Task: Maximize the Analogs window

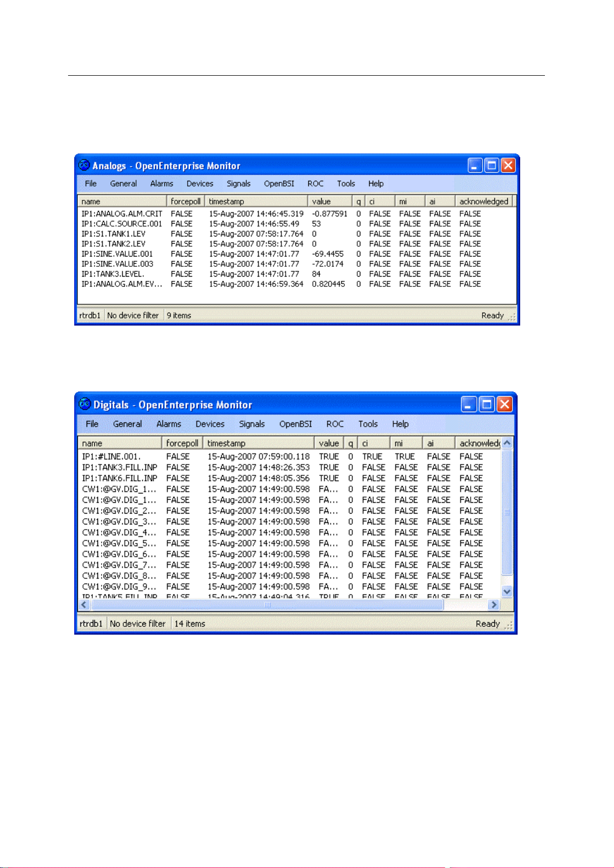Action: tap(492, 165)
